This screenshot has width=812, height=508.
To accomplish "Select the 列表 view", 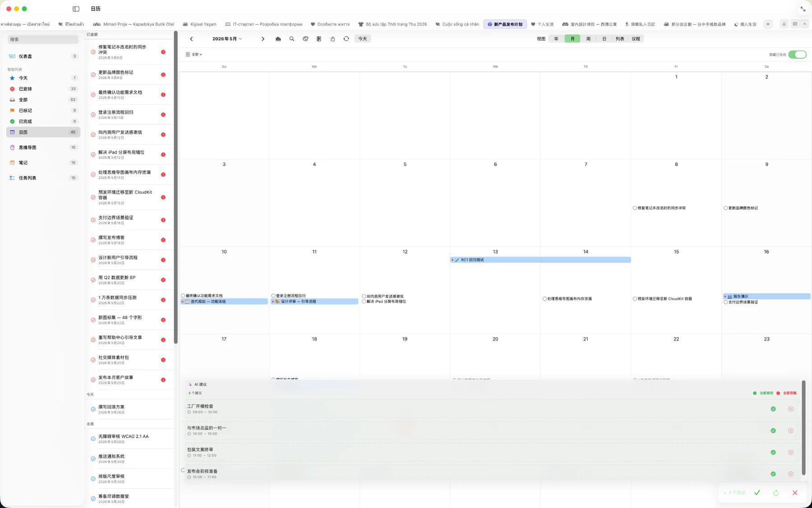I will (x=620, y=39).
